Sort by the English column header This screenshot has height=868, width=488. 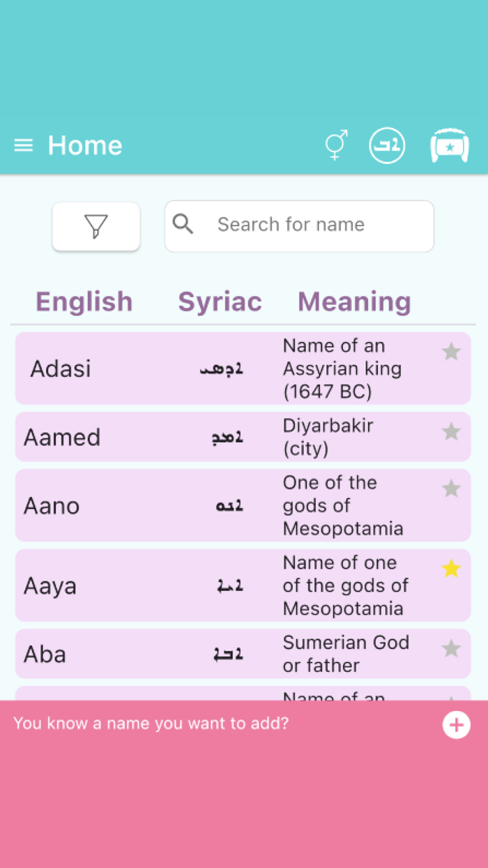pos(84,301)
